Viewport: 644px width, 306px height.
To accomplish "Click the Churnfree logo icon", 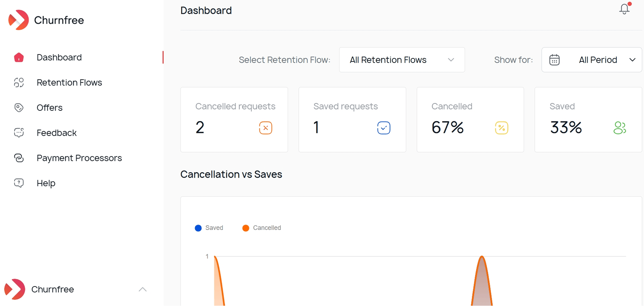I will (18, 20).
